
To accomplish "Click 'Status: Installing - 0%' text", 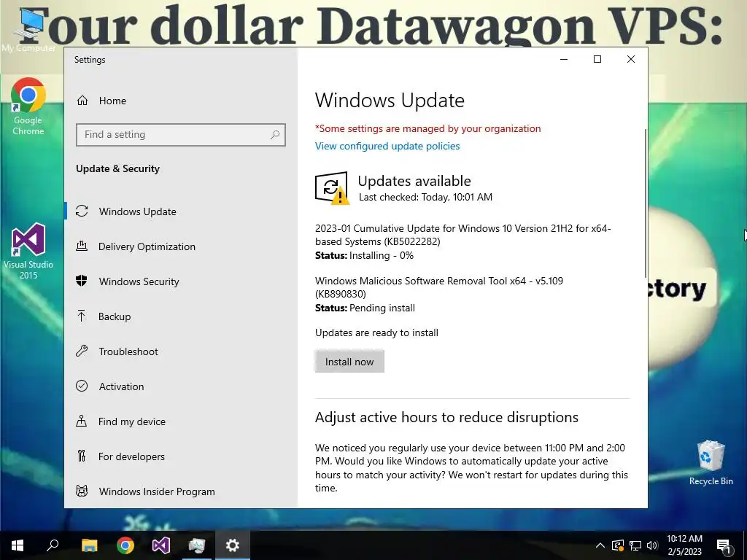I will click(365, 256).
